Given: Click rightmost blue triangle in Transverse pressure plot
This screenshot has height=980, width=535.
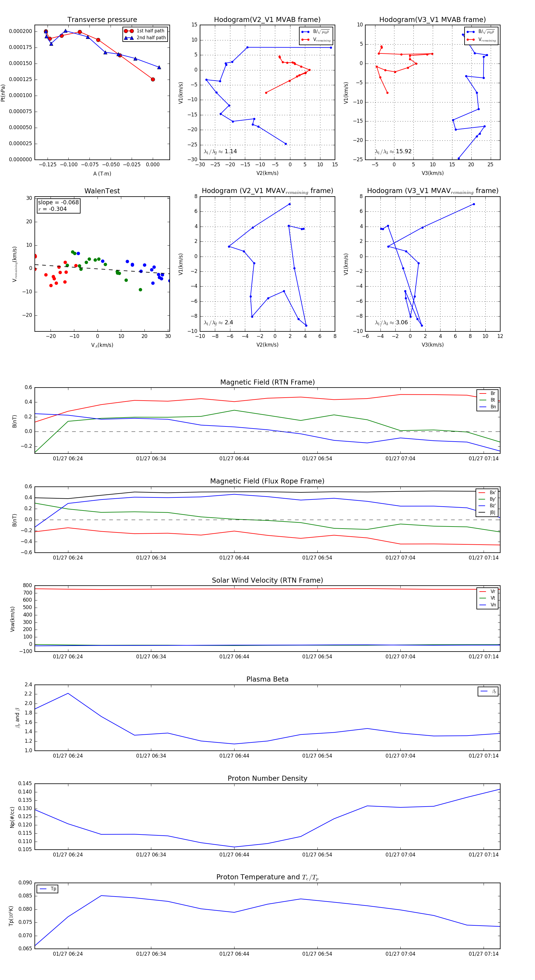Looking at the screenshot, I should [x=159, y=67].
